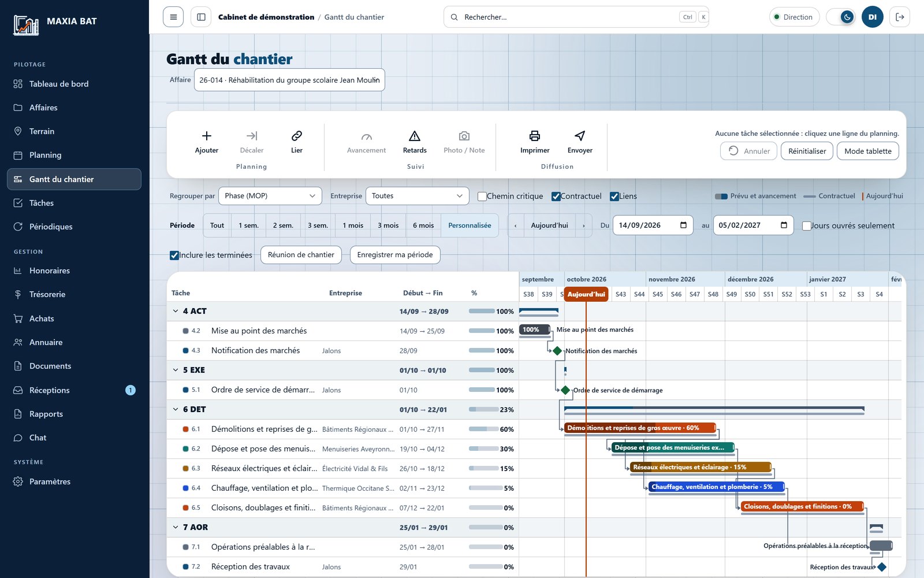Open Affaires in sidebar

click(74, 108)
